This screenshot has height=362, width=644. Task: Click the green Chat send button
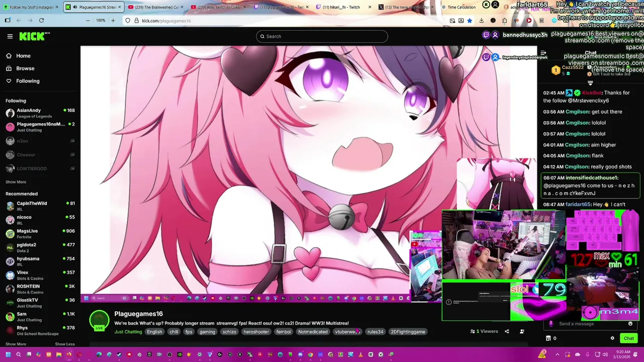(629, 338)
